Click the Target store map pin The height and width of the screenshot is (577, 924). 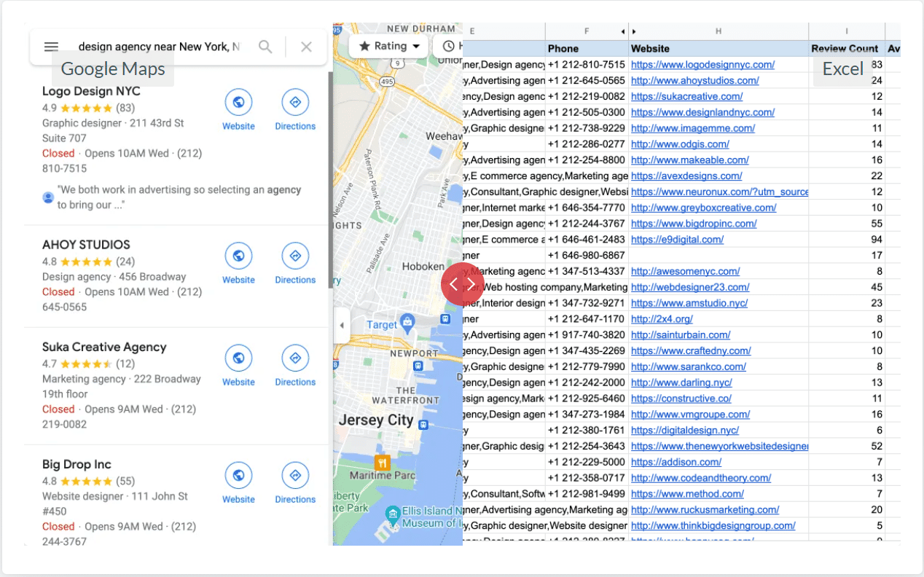click(x=407, y=321)
